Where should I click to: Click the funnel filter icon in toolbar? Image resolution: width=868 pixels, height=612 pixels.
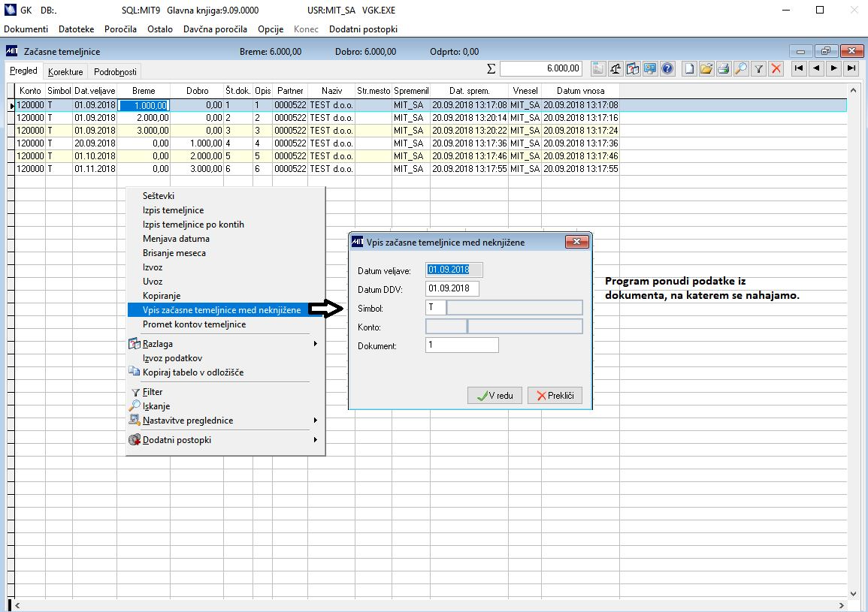coord(759,69)
